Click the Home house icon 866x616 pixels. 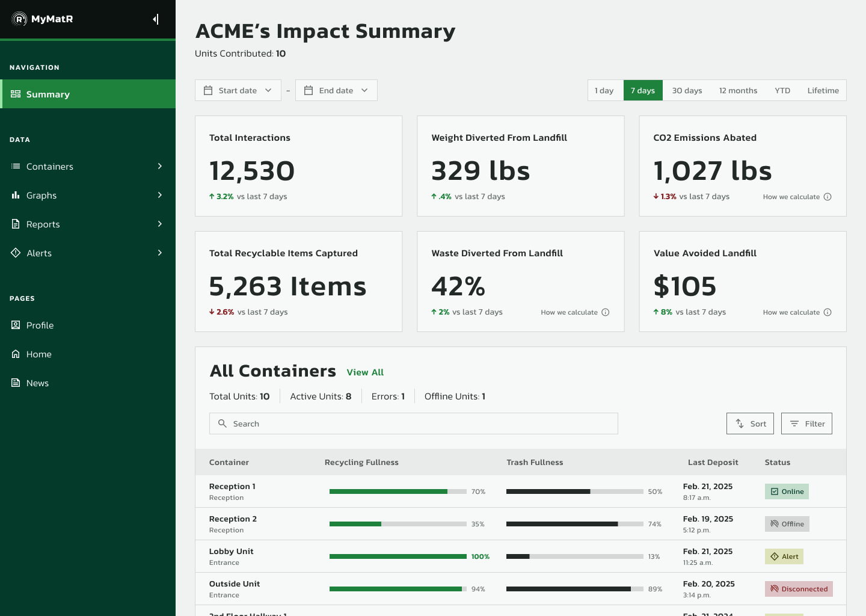tap(16, 354)
